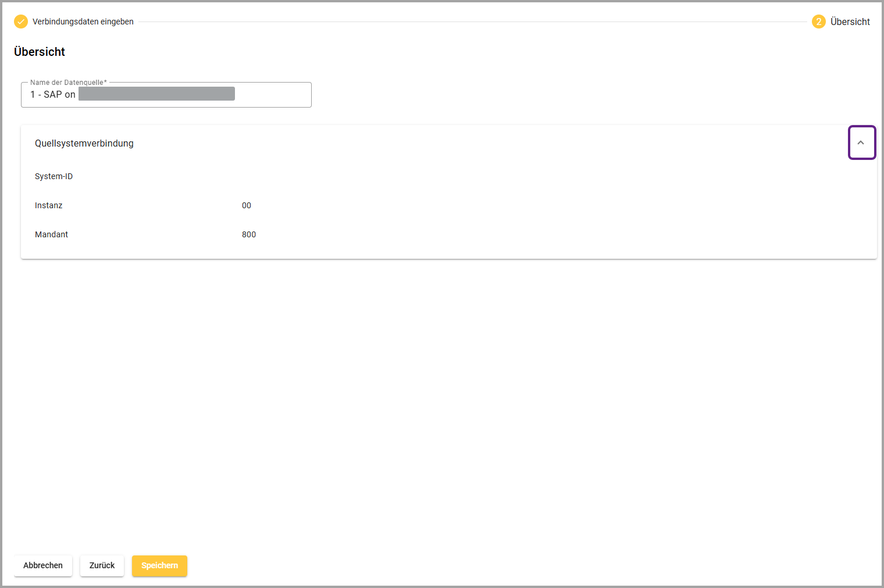Click the Name der Datenquelle field label
The height and width of the screenshot is (588, 884).
pyautogui.click(x=68, y=83)
